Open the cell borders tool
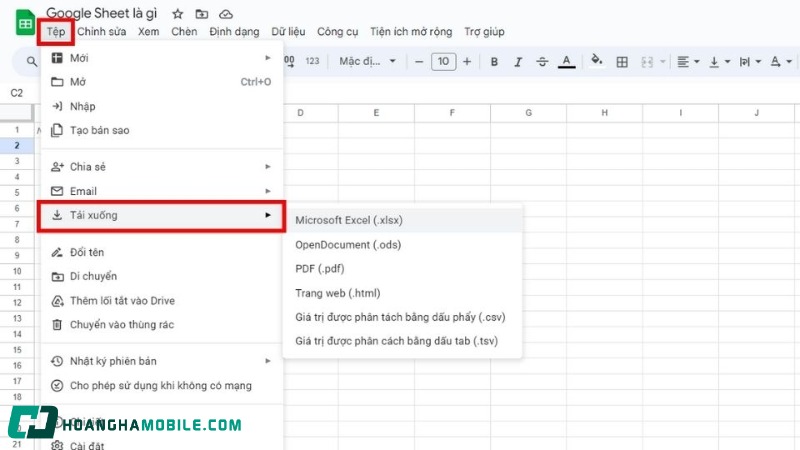Viewport: 800px width, 450px height. [x=622, y=62]
